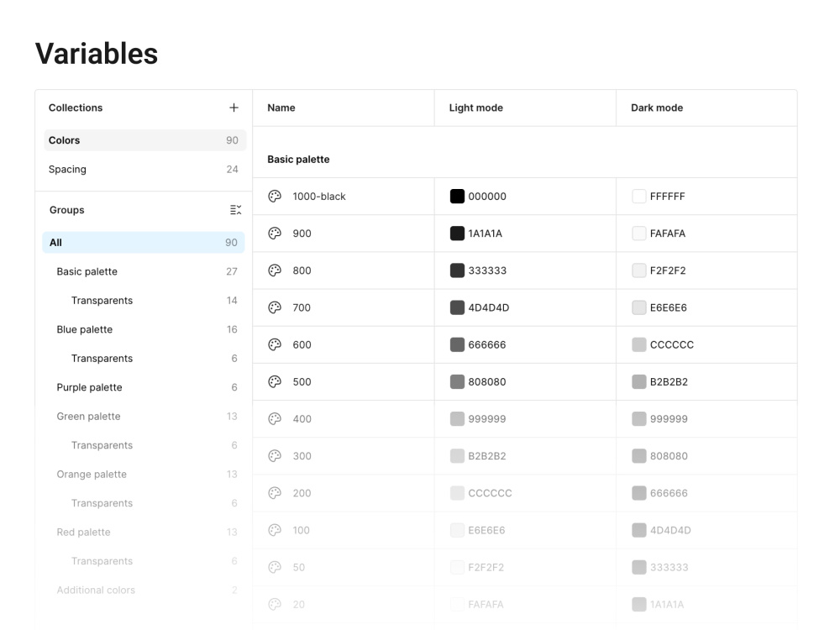Click the palette icon in row 800
The width and height of the screenshot is (840, 630).
click(275, 270)
